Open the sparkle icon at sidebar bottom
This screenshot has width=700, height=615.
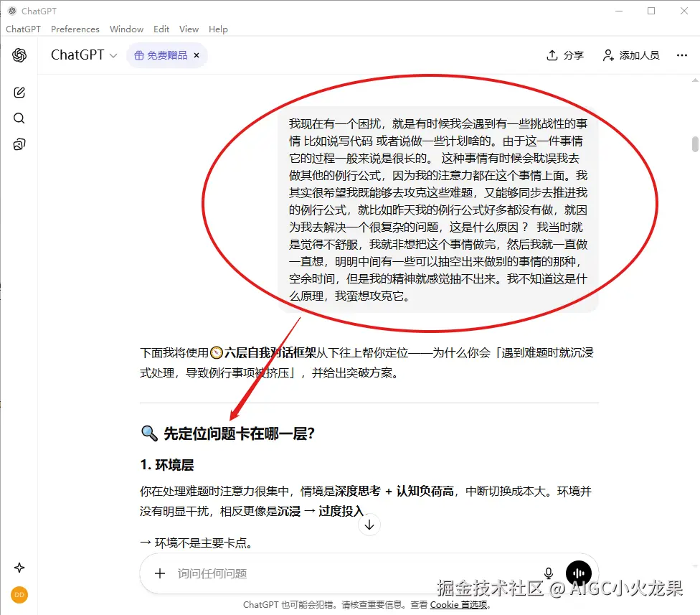click(x=19, y=567)
